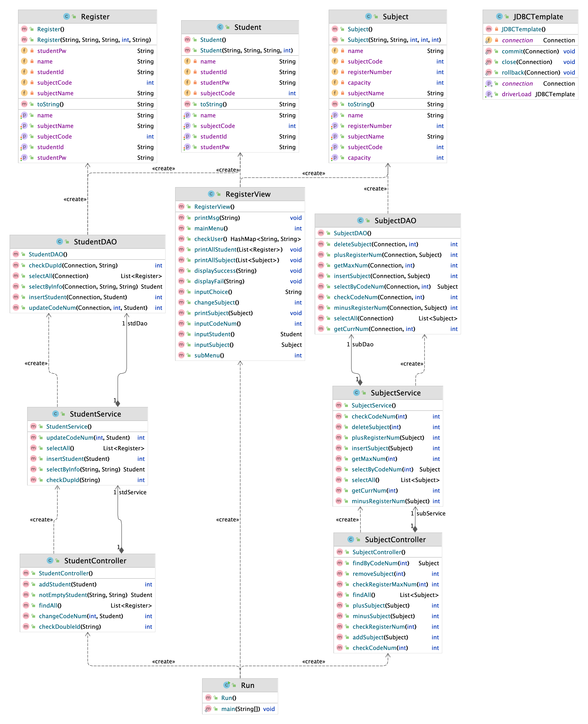Select getMaxNum(Connection, int) in SubjectDAO

(x=388, y=265)
